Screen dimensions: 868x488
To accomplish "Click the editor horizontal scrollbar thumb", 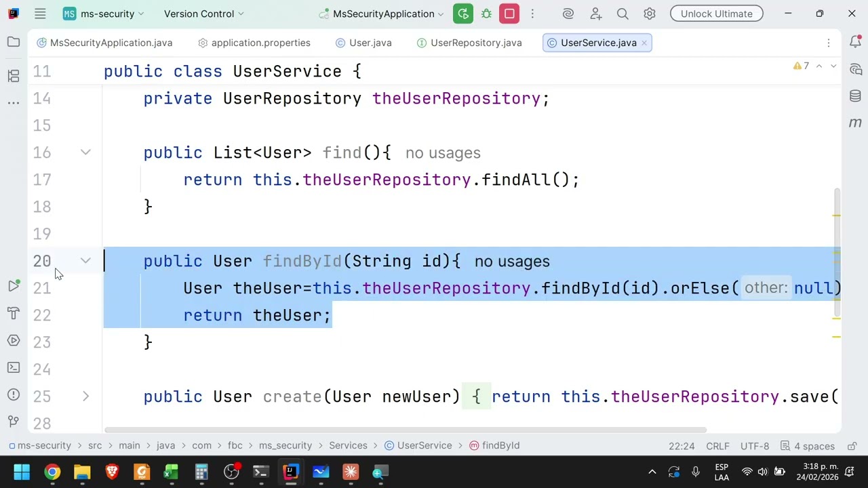I will point(405,430).
